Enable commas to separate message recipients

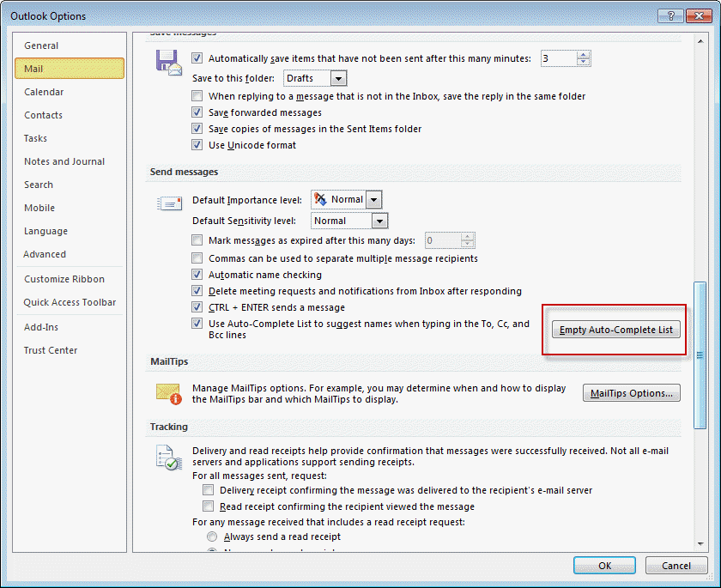point(197,258)
